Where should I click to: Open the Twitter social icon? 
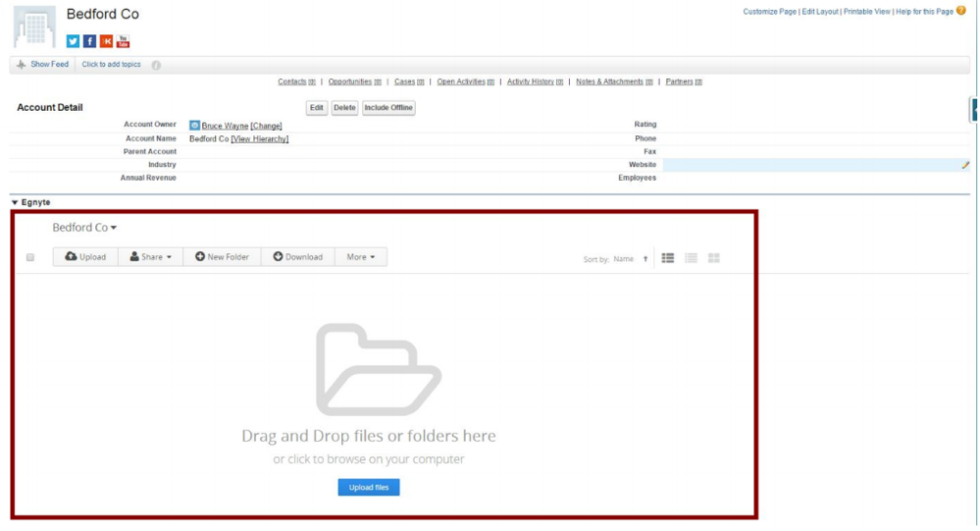[74, 41]
